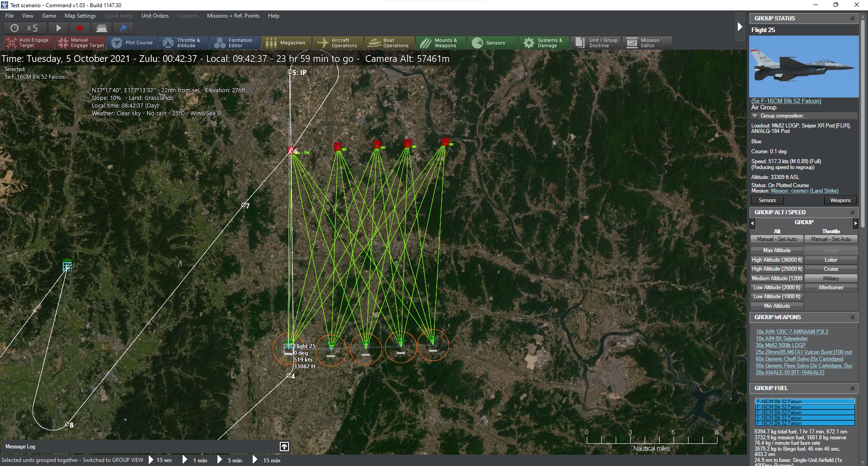Collapse the GROUP STATUS section
868x466 pixels.
[853, 19]
